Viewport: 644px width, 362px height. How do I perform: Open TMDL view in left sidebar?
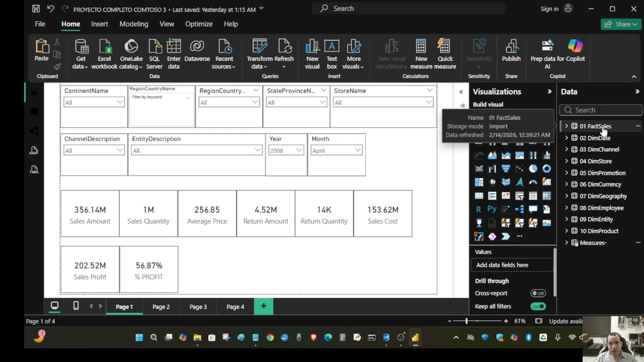(x=34, y=169)
